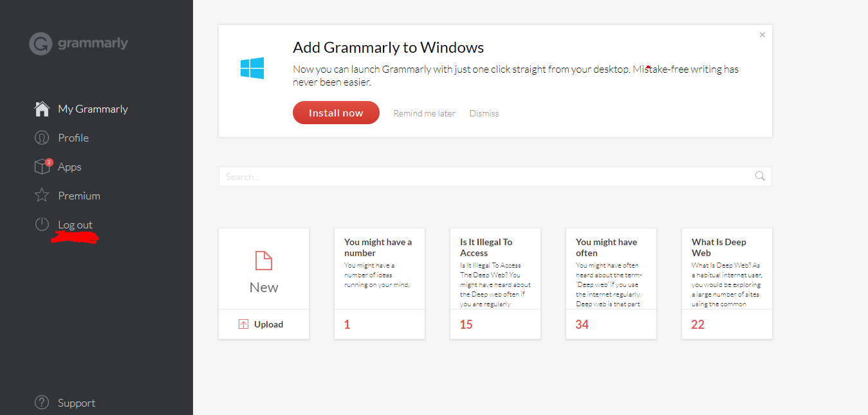Click the 'Add Grammarly to Windows' heading

388,48
